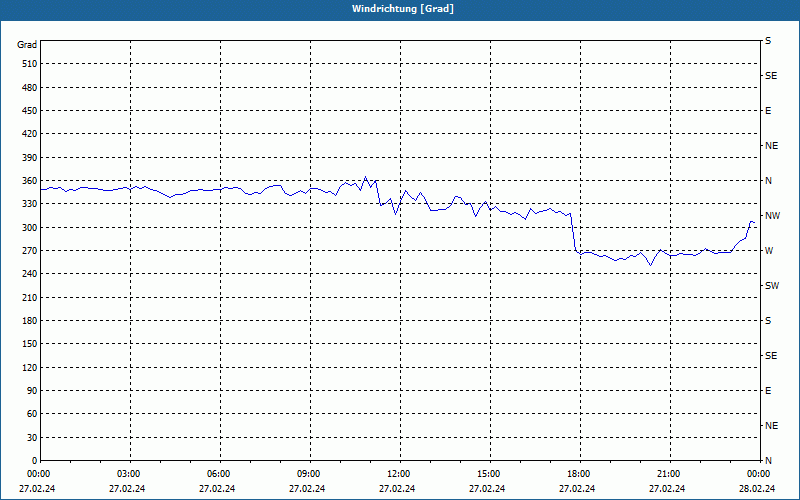Click the 27.02.24 date under 12:00
The width and height of the screenshot is (800, 500).
[397, 489]
